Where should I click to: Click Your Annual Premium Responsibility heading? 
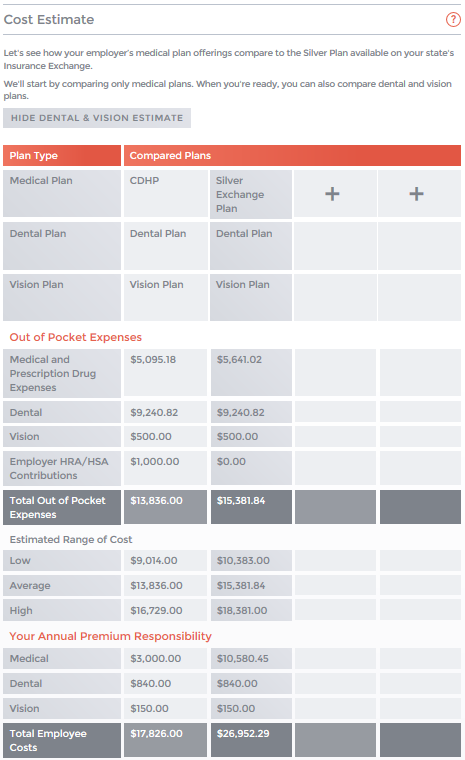[111, 636]
